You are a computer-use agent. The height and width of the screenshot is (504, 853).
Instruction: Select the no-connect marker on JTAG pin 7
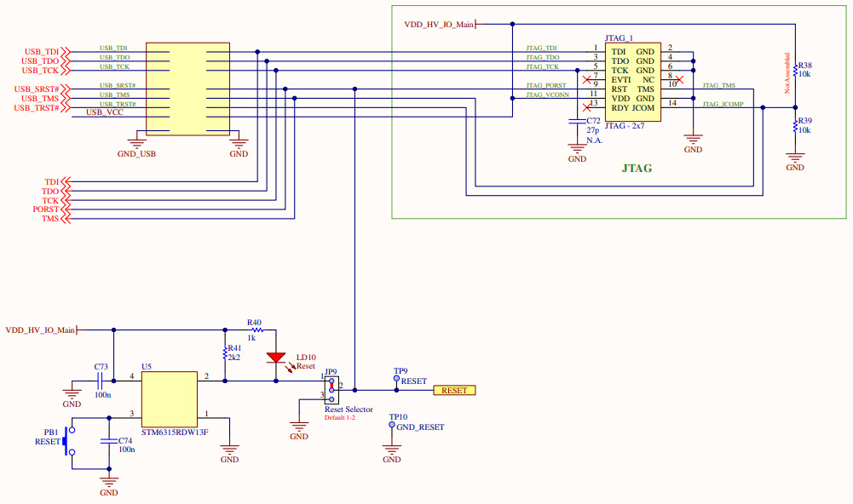[x=586, y=79]
